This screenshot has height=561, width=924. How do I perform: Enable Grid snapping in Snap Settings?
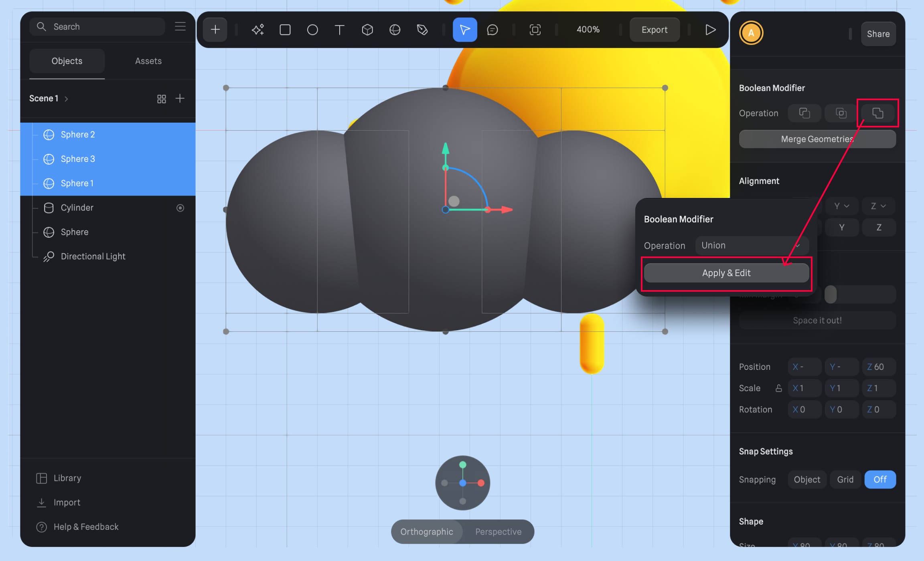845,479
